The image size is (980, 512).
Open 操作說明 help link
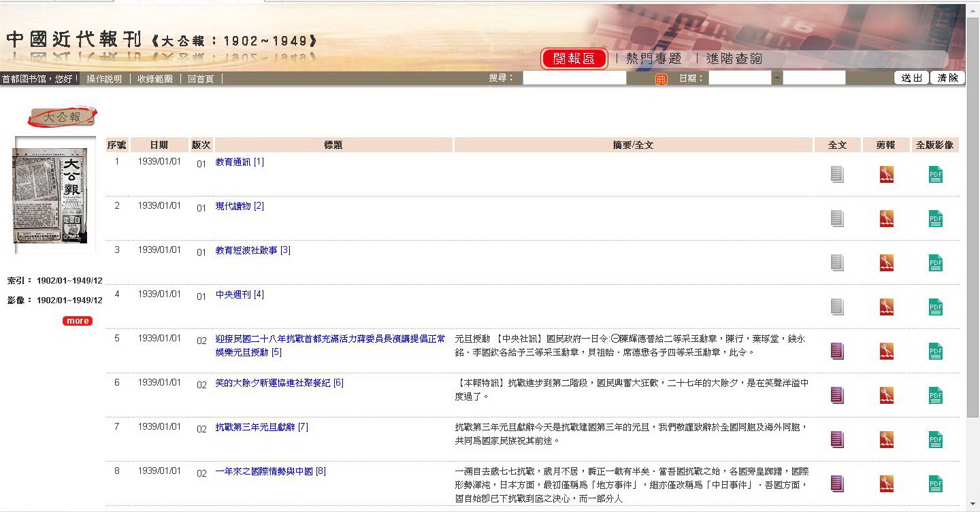(104, 79)
